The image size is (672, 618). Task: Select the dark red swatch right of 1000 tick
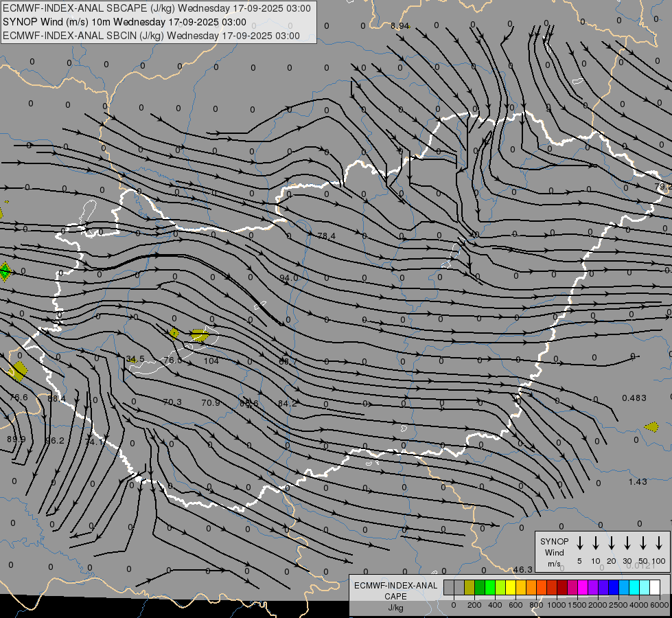(562, 587)
